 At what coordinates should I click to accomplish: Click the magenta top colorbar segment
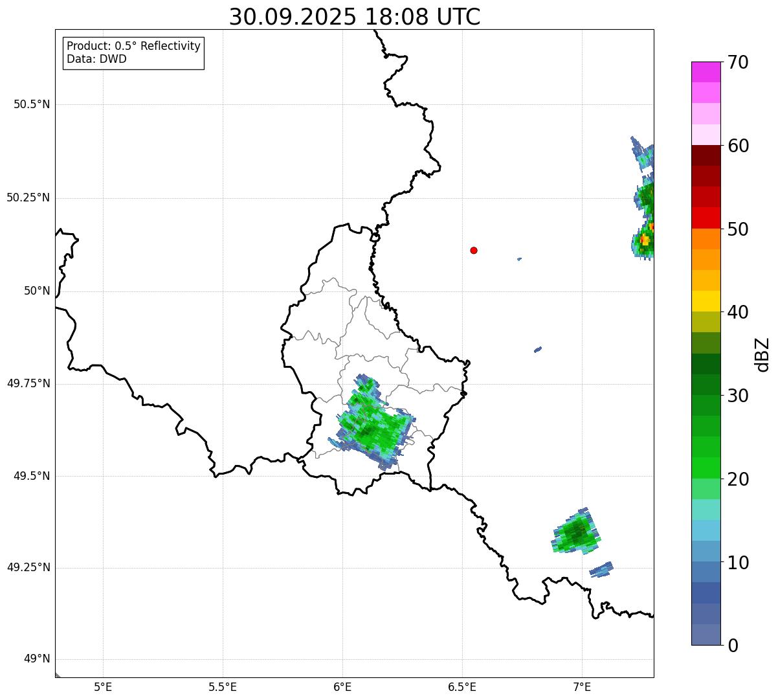[x=706, y=72]
